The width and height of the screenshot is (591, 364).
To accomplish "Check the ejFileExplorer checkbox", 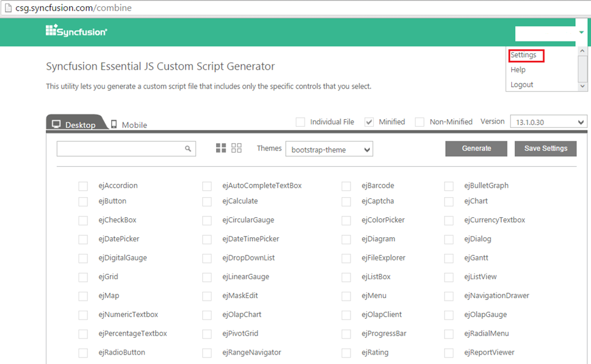I will coord(346,259).
